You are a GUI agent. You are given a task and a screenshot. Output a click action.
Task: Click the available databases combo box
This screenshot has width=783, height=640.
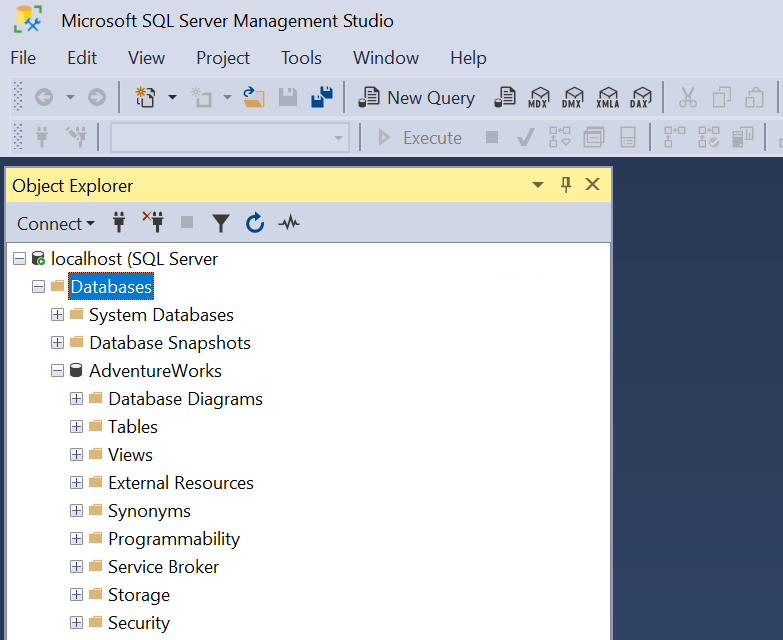[x=229, y=138]
